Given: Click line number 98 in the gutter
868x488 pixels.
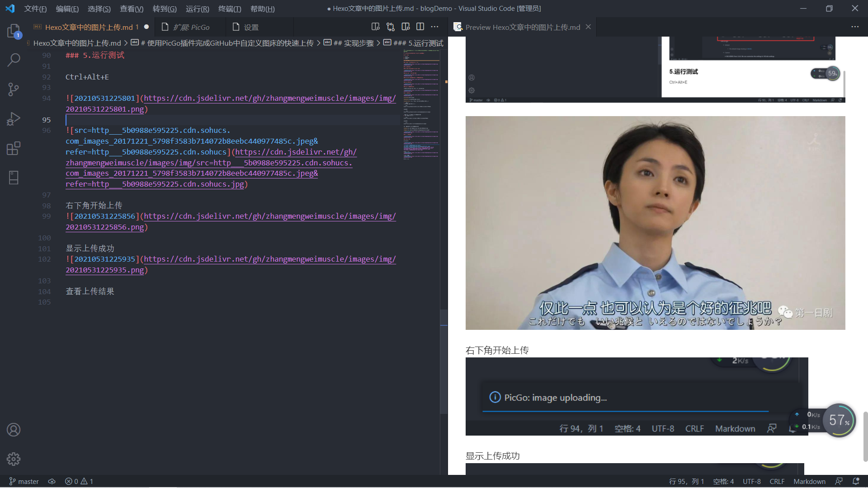Looking at the screenshot, I should (46, 206).
